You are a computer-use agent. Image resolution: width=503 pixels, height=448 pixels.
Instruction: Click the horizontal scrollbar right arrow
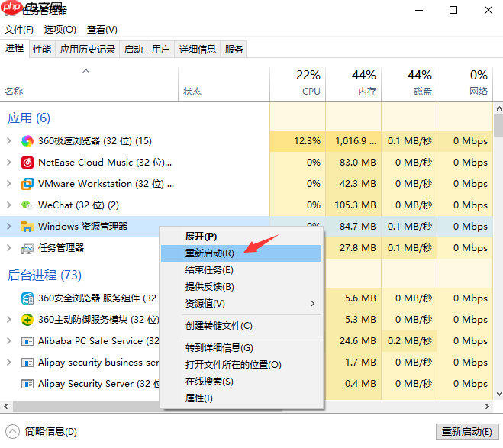(x=487, y=407)
